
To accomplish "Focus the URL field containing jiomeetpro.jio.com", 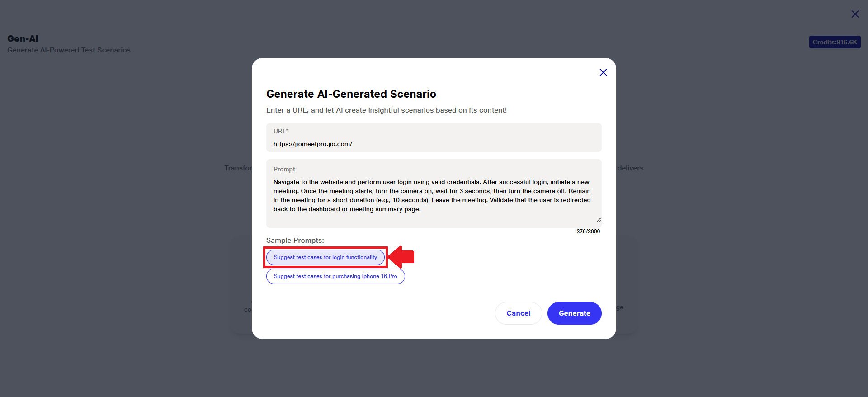I will [433, 144].
